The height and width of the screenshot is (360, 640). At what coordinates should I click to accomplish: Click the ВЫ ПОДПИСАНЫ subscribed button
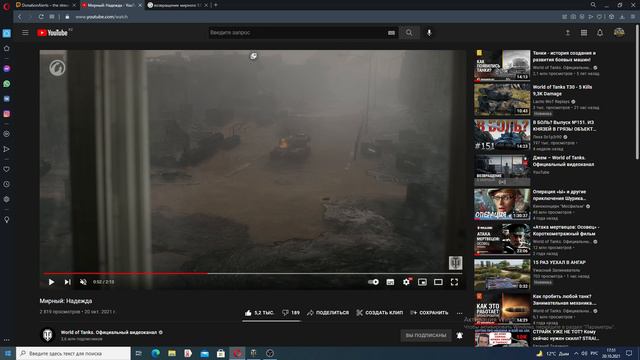426,336
